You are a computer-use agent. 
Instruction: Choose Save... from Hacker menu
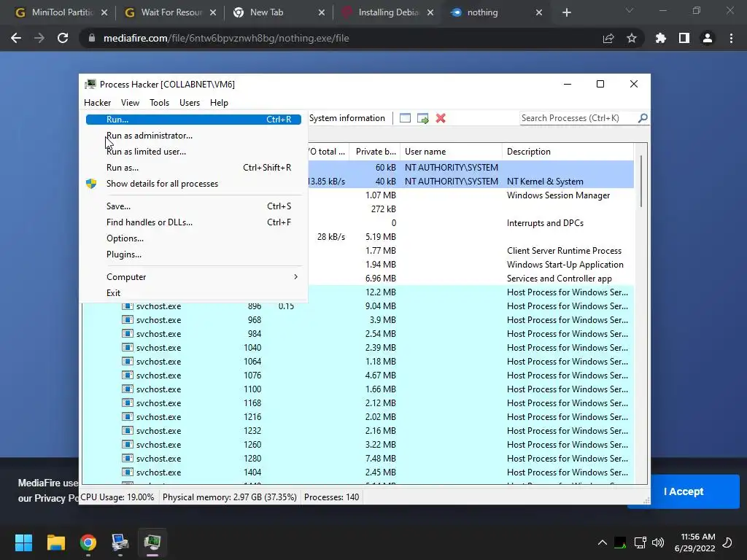(193, 206)
